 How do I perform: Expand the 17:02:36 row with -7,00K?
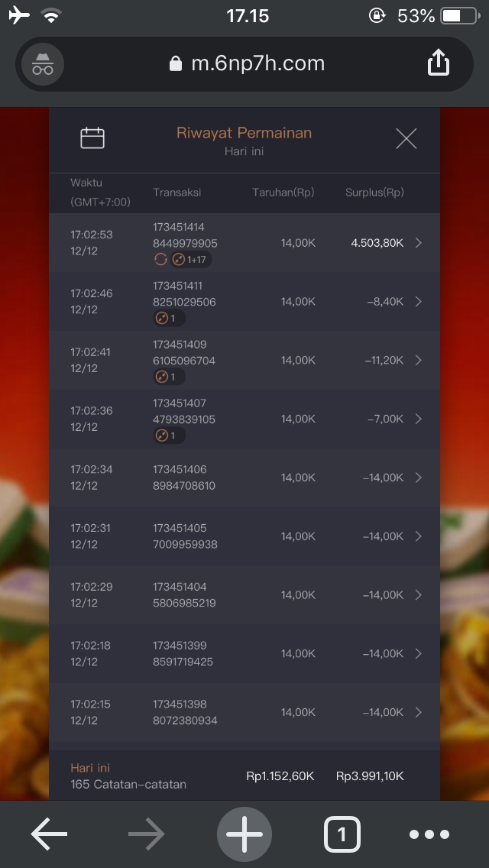coord(418,419)
